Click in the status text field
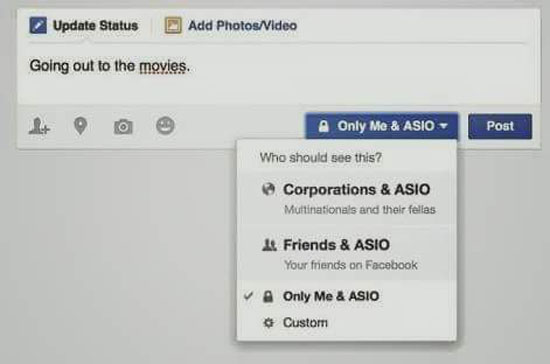 point(279,74)
